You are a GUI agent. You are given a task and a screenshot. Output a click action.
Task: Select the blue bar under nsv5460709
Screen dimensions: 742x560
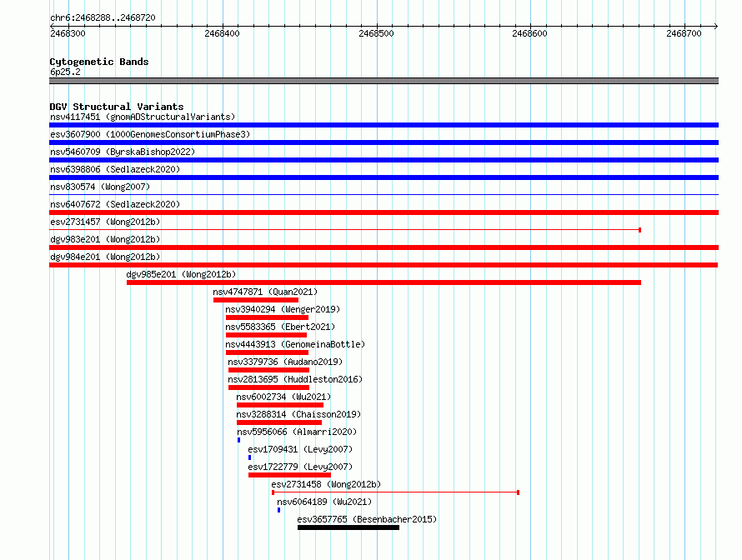point(384,160)
